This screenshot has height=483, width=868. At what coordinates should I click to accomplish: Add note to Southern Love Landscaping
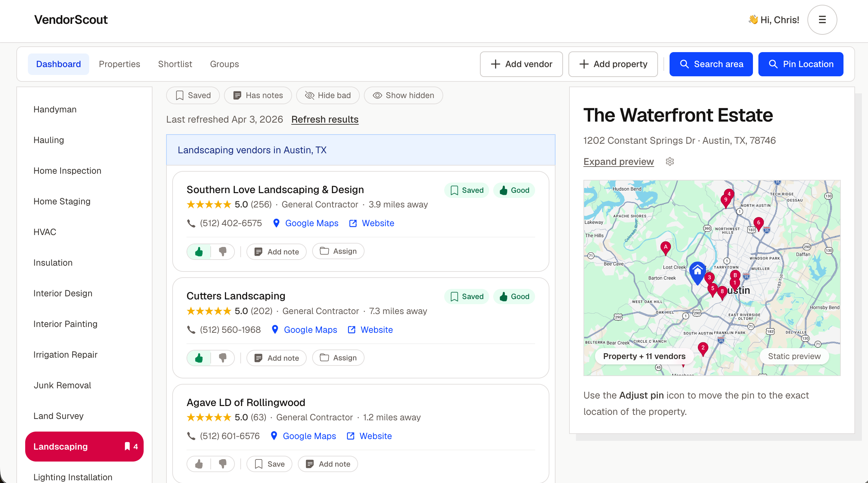pyautogui.click(x=276, y=252)
